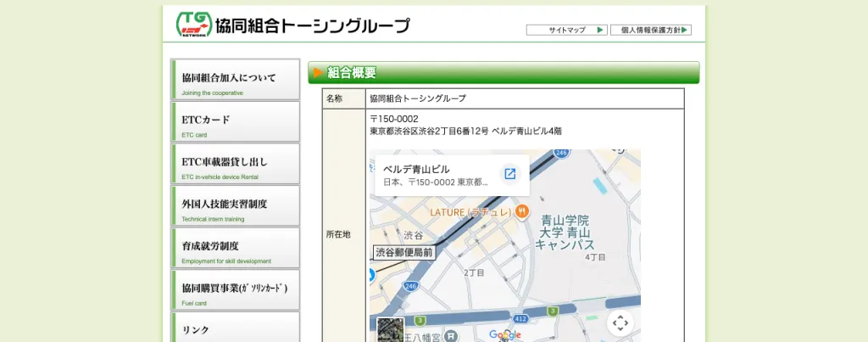The width and height of the screenshot is (868, 342).
Task: Switch to satellite view thumbnail
Action: click(x=391, y=329)
